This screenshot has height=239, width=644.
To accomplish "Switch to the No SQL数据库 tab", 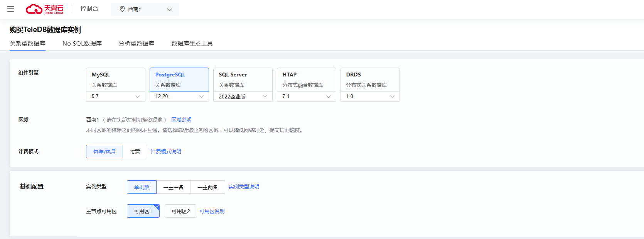I will 82,44.
